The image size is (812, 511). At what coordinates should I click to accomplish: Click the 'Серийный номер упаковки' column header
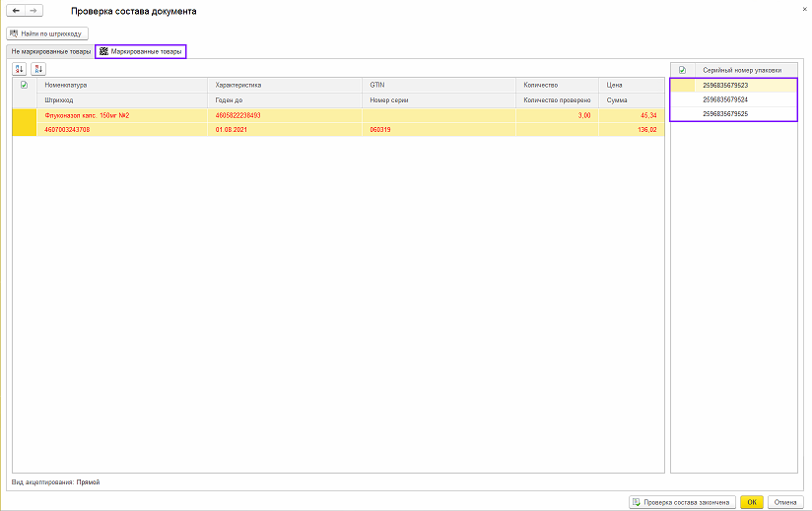point(741,70)
